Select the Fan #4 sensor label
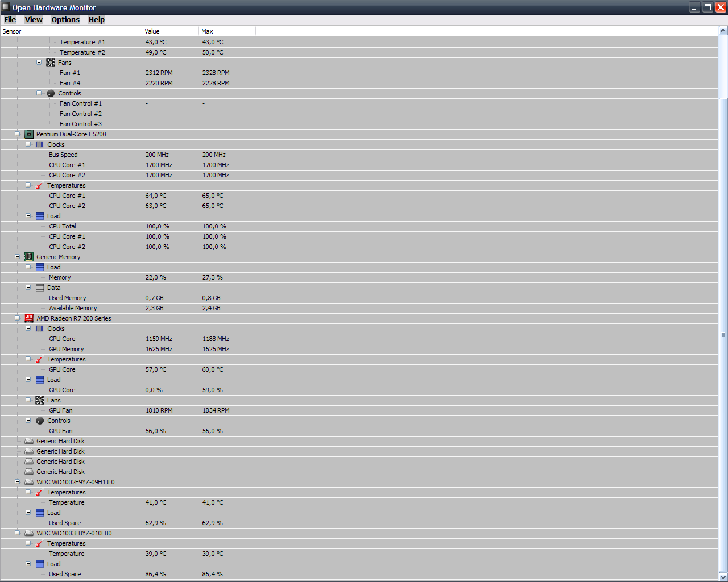This screenshot has height=582, width=728. tap(70, 83)
